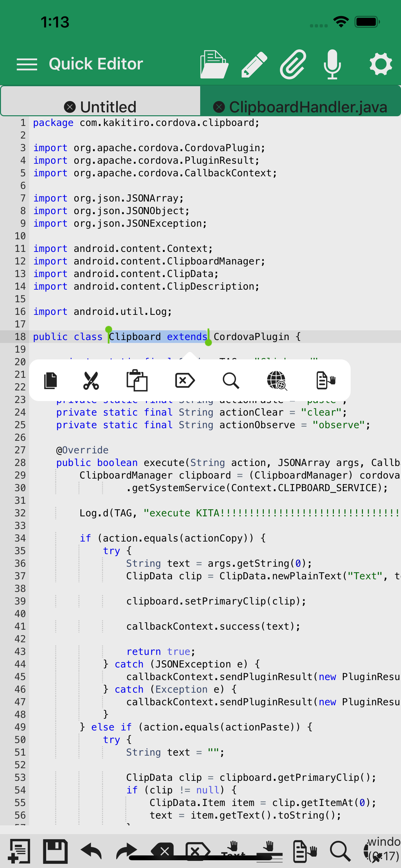
Task: Close the Untitled tab
Action: click(x=70, y=107)
